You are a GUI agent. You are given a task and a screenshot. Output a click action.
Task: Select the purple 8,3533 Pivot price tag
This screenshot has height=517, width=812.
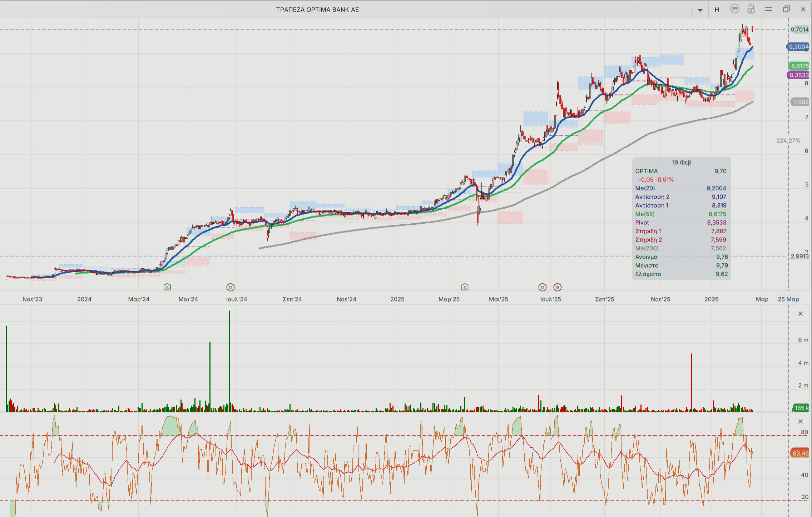798,75
